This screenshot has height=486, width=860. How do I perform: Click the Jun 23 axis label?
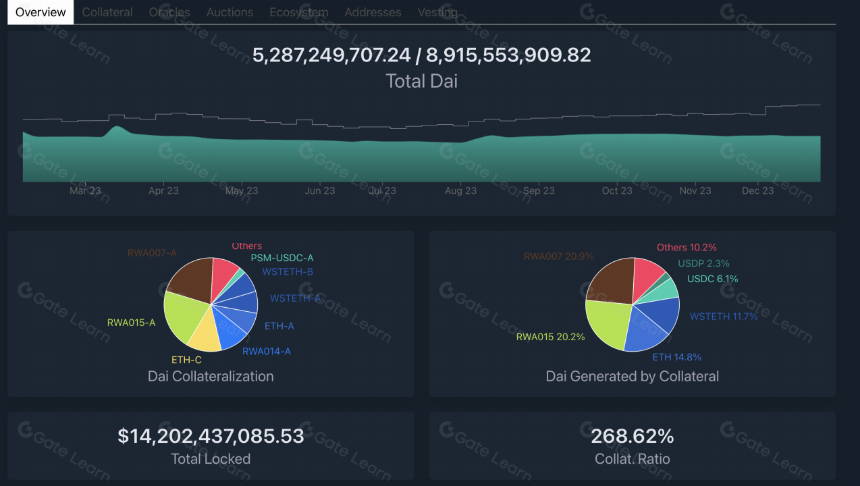tap(320, 190)
